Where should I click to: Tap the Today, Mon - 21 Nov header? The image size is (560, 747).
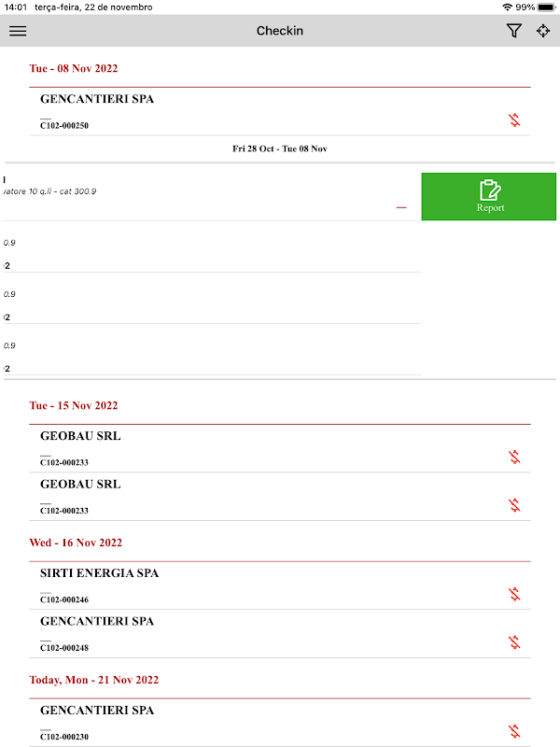point(93,680)
